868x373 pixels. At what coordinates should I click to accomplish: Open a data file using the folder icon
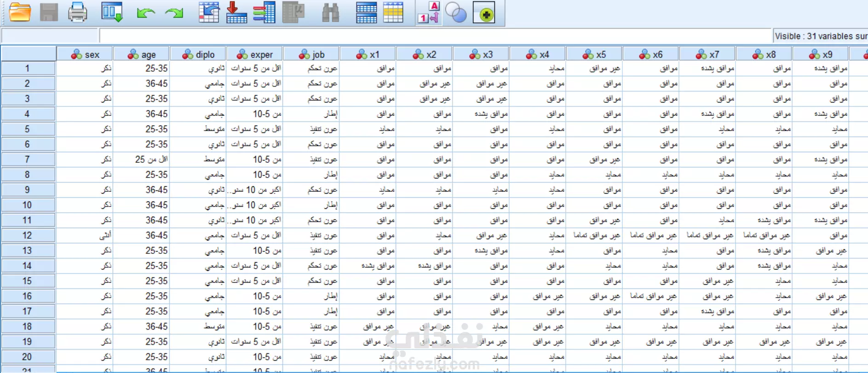(x=20, y=12)
